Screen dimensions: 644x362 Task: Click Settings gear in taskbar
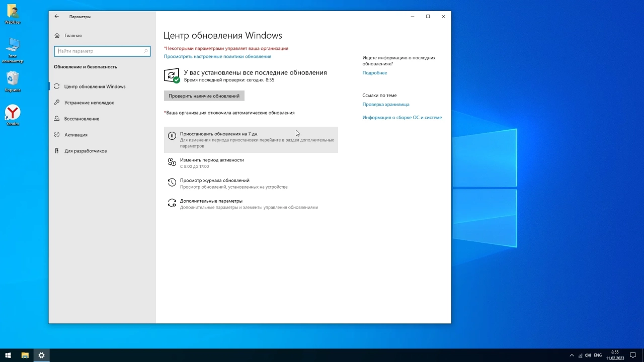pyautogui.click(x=41, y=355)
